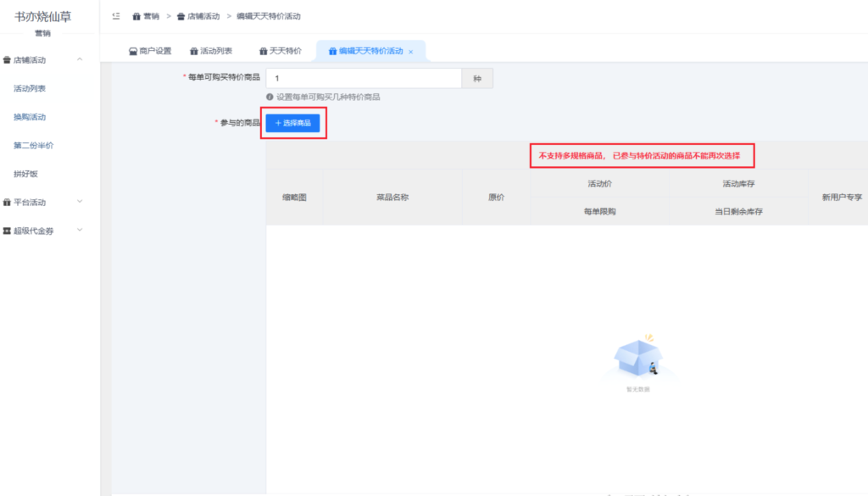Screen dimensions: 868x496
Task: Select 拼好饭 in the sidebar menu
Action: 25,174
